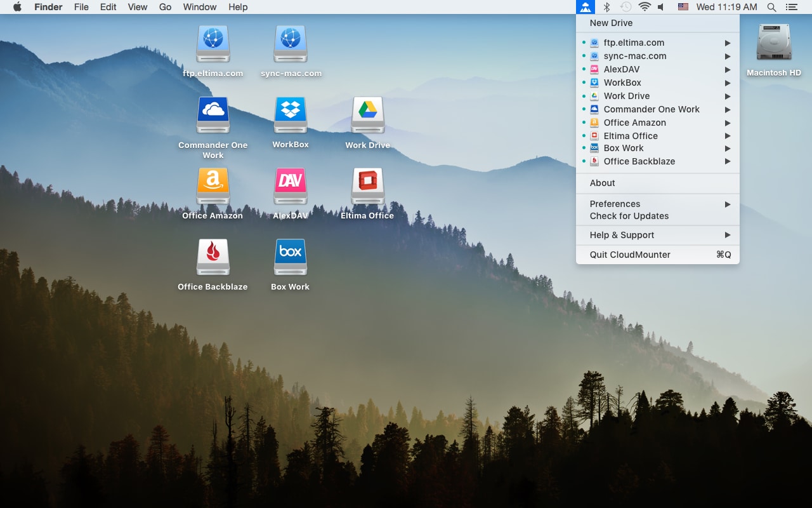
Task: Click the Wi-Fi icon in the menu bar
Action: pyautogui.click(x=645, y=7)
